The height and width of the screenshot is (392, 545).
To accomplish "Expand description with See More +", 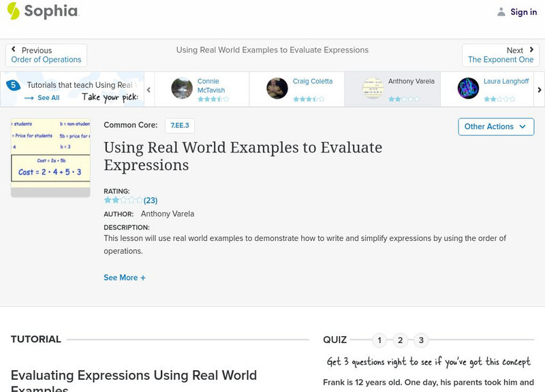I will point(125,278).
